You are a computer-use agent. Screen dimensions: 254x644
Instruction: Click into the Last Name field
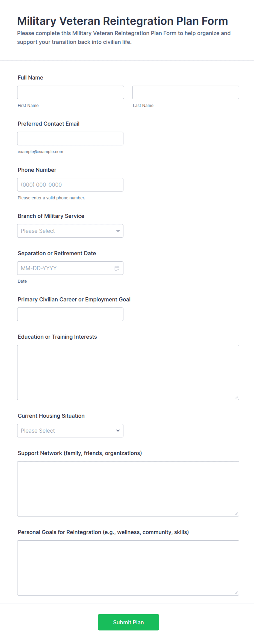[186, 92]
